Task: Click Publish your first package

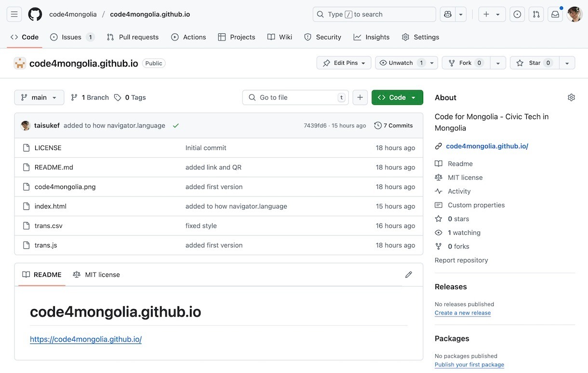Action: (469, 365)
